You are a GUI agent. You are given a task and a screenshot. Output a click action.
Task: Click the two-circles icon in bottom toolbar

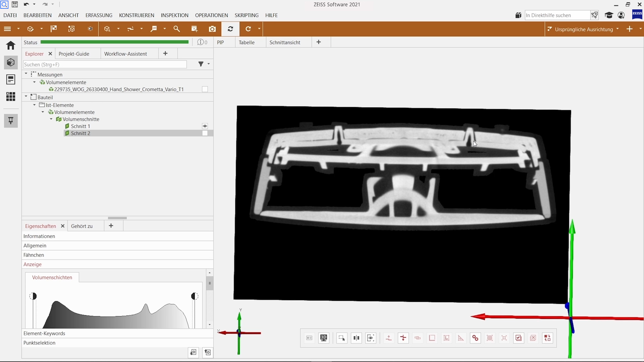click(475, 338)
